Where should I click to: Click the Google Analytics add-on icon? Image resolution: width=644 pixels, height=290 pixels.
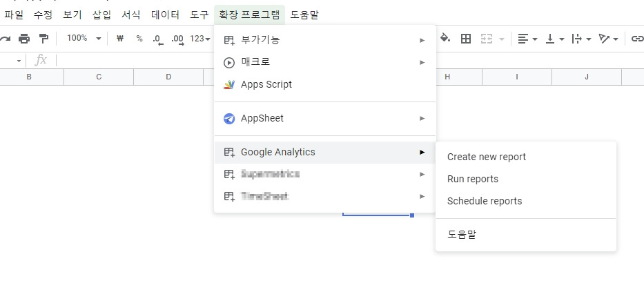228,153
